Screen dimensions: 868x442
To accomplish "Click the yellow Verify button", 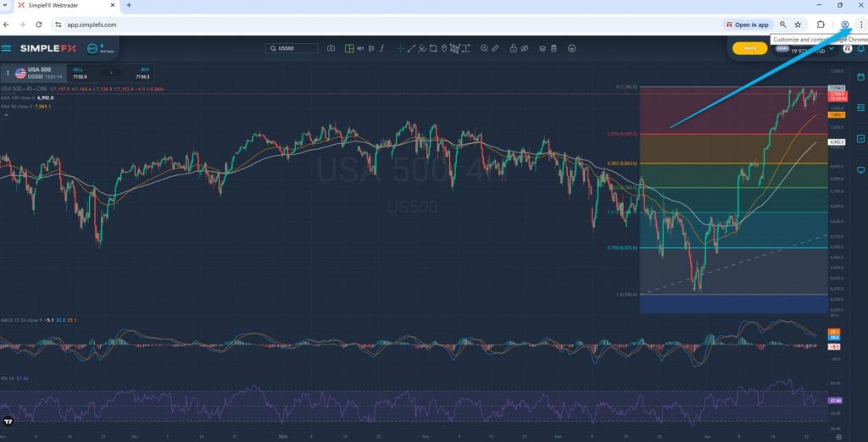I will (749, 48).
